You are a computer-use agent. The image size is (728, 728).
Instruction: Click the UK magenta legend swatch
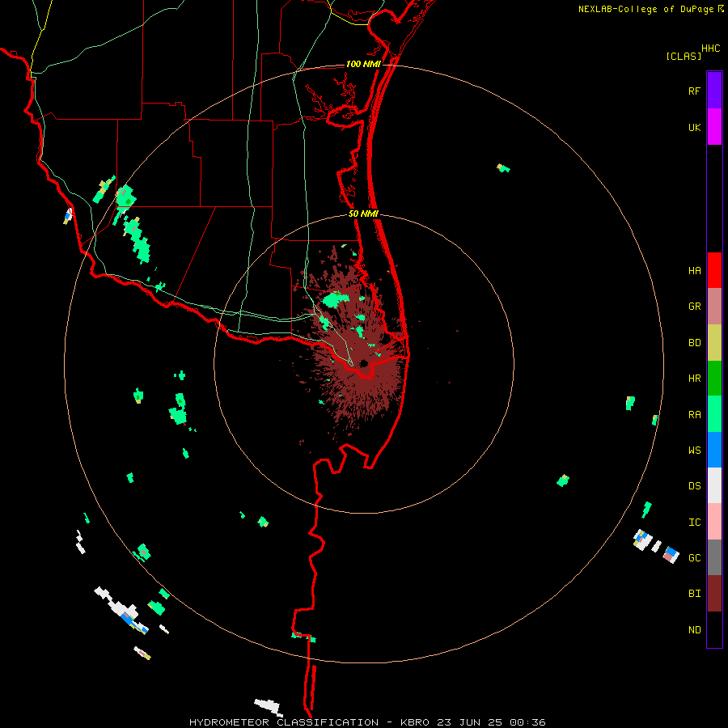[x=714, y=127]
